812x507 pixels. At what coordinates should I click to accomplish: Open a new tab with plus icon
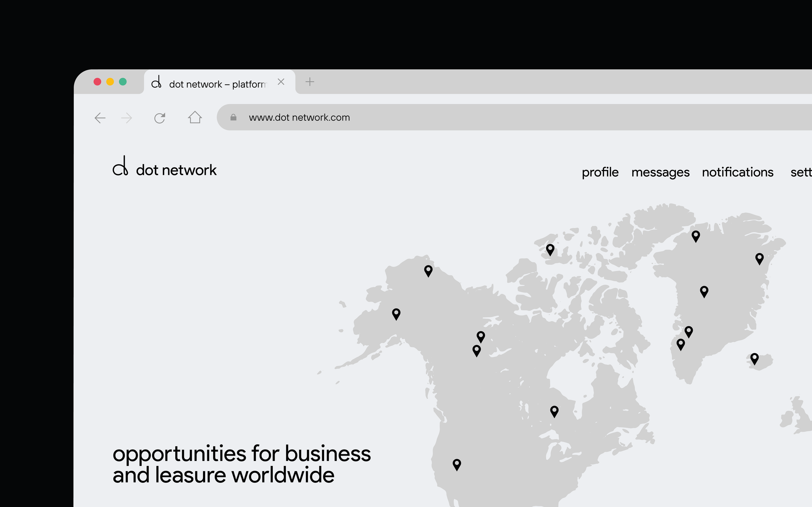point(310,82)
